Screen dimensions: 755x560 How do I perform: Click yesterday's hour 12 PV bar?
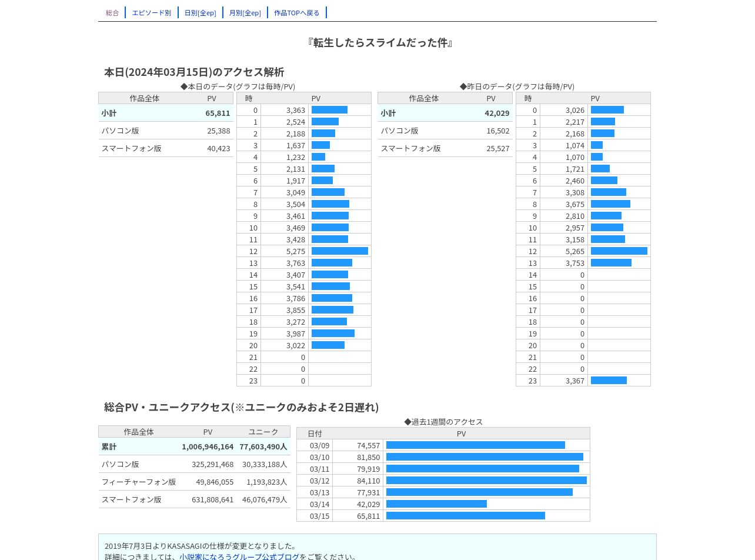coord(619,251)
